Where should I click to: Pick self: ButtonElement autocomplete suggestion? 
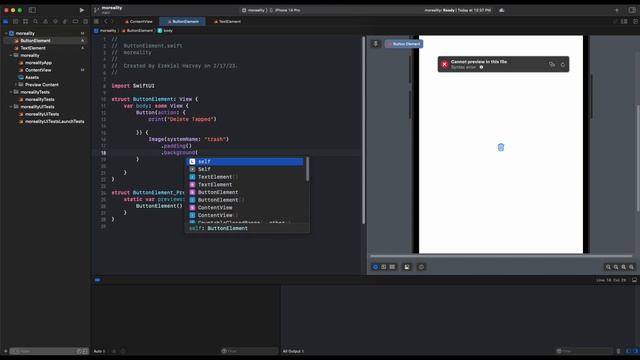pos(246,162)
